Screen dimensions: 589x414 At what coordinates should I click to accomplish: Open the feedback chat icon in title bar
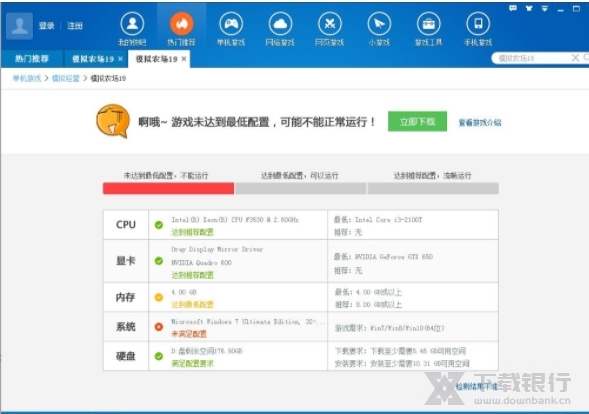[513, 8]
